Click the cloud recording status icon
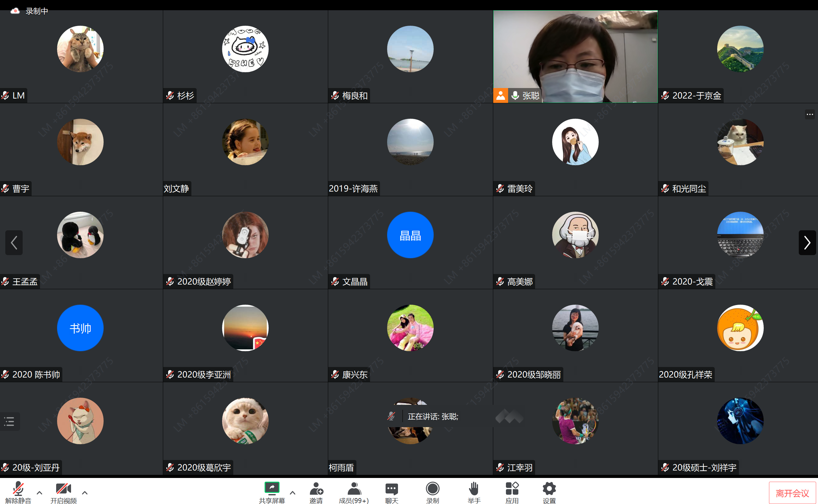Image resolution: width=818 pixels, height=504 pixels. pos(15,11)
